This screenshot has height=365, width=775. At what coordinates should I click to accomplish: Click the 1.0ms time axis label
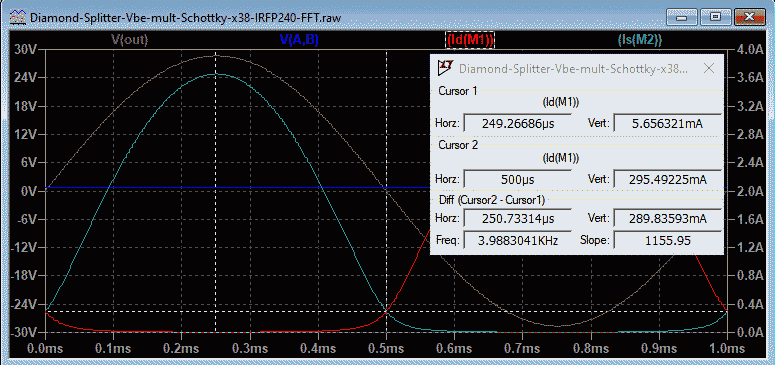point(727,349)
